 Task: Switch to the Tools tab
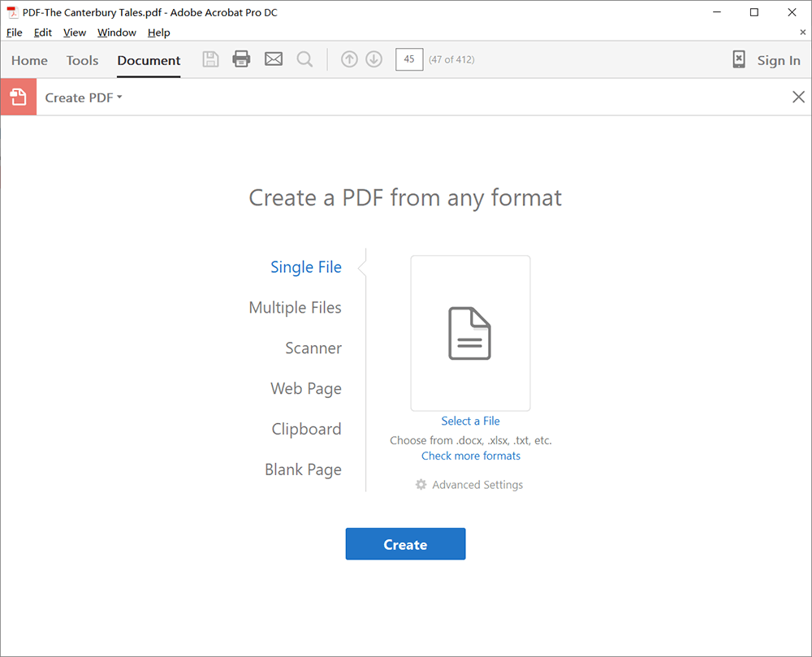pos(82,60)
